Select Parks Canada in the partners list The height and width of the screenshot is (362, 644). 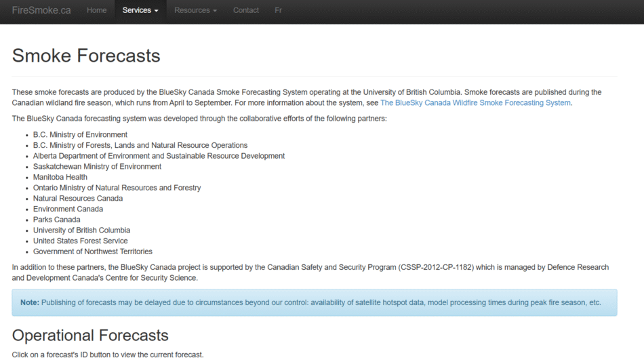click(57, 220)
